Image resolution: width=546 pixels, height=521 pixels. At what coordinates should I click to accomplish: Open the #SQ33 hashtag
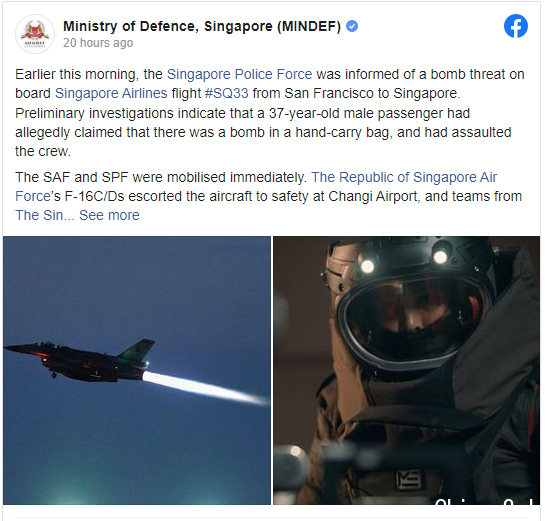[227, 93]
